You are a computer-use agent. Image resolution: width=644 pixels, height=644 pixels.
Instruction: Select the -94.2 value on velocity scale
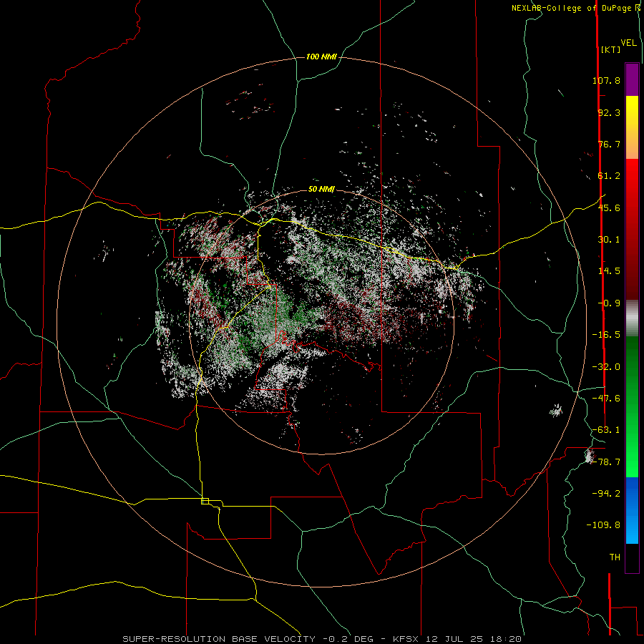(x=606, y=494)
